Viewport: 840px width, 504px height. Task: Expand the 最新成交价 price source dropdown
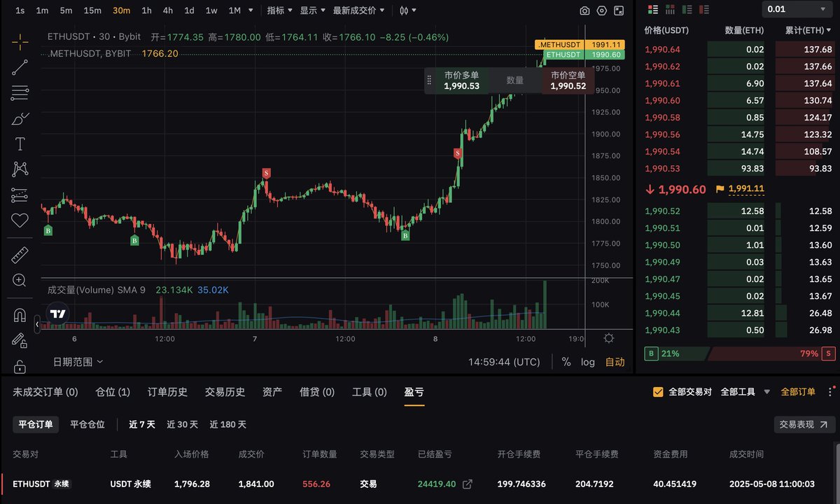(x=358, y=10)
